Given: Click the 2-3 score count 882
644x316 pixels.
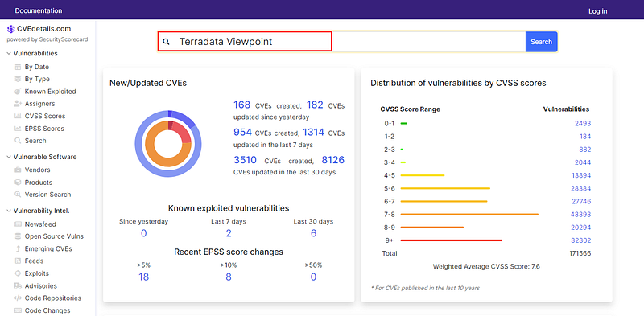Looking at the screenshot, I should [x=585, y=150].
